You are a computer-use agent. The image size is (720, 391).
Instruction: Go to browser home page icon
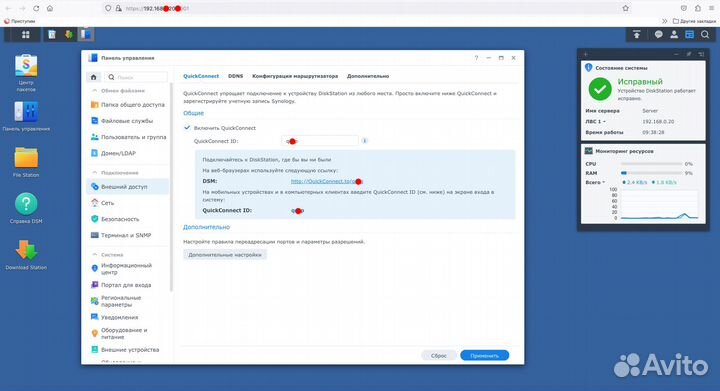[x=50, y=8]
